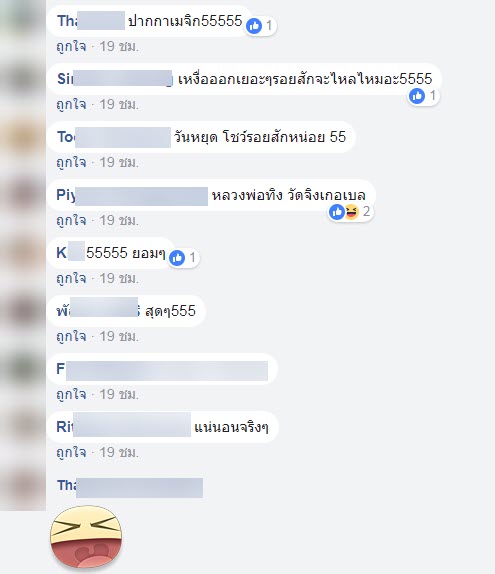Open the laughing face sticker
495x574 pixels.
(x=86, y=537)
